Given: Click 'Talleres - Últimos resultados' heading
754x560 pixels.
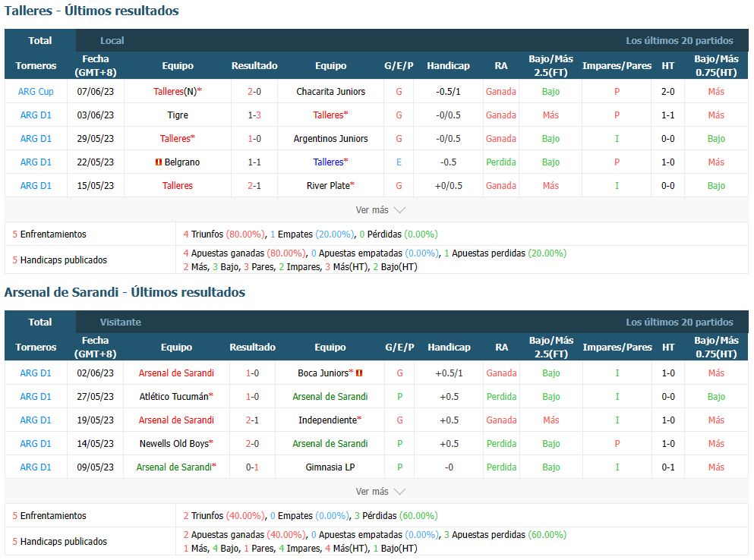Looking at the screenshot, I should coord(91,11).
